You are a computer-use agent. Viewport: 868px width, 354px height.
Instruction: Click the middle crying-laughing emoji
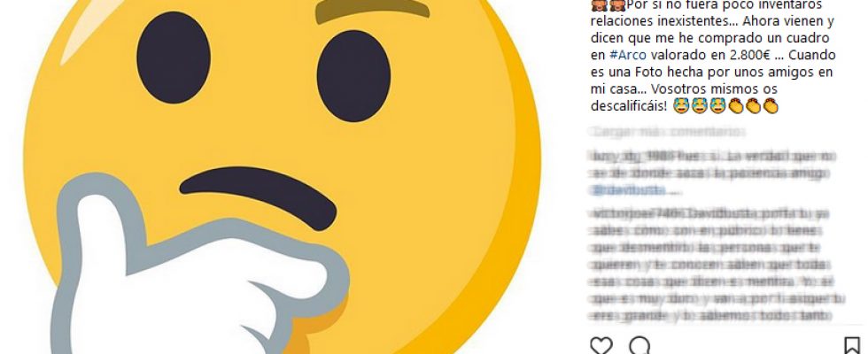(699, 105)
